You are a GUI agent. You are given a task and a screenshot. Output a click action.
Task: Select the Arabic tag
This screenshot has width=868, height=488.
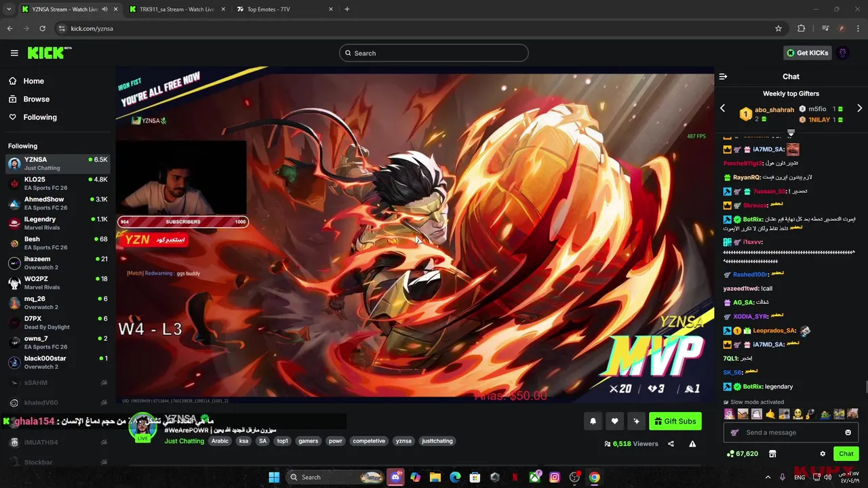[x=220, y=441]
